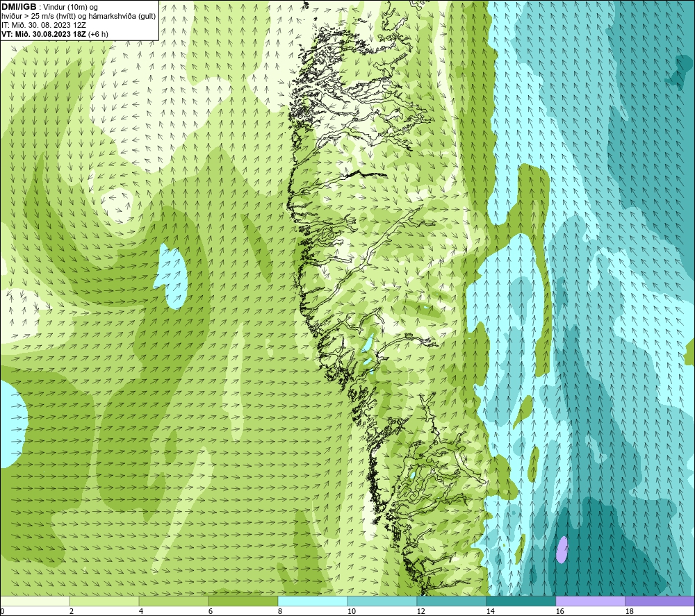The width and height of the screenshot is (695, 616).
Task: Click the legend scale label "18"
Action: [629, 612]
